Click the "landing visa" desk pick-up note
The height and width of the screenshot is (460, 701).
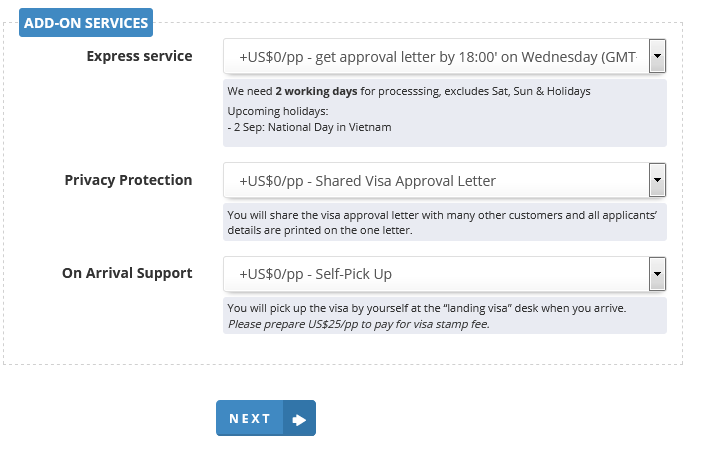426,308
